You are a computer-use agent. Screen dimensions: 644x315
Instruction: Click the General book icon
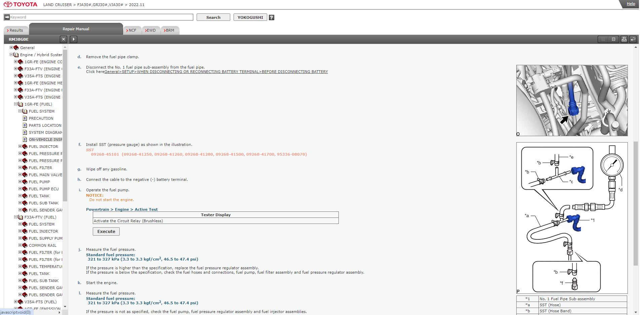[16, 48]
